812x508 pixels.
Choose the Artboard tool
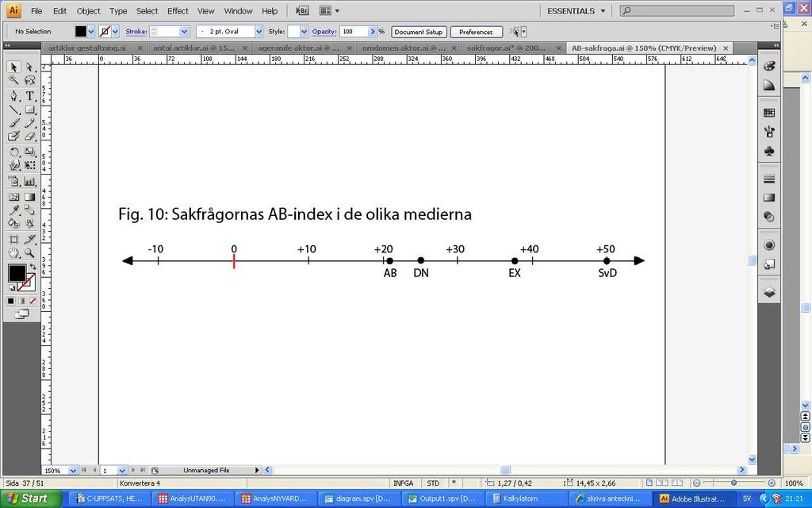(14, 239)
